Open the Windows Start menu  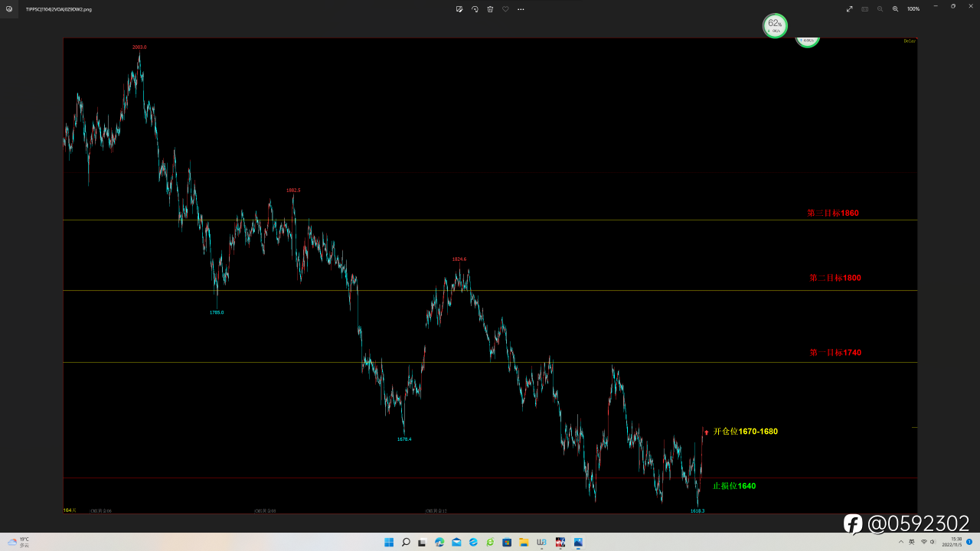coord(389,543)
